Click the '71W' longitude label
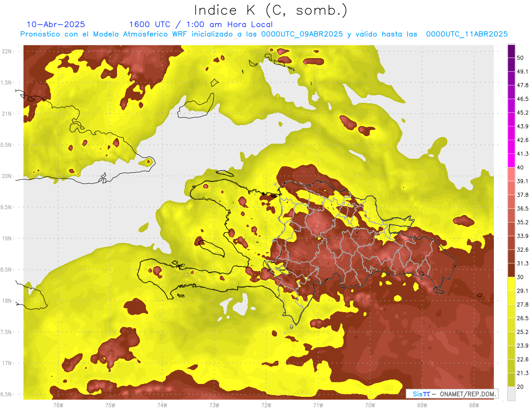Screen dimensions: 532x411 318,405
